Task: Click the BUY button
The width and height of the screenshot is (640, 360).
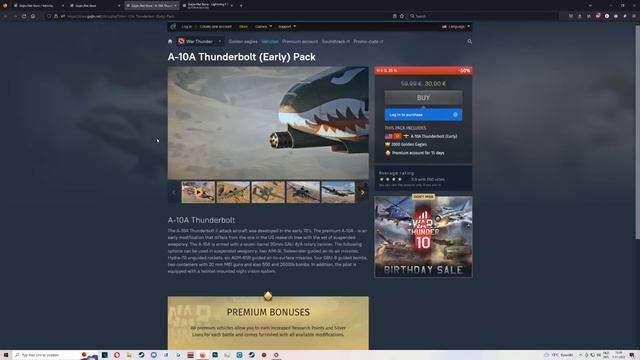Action: tap(423, 98)
